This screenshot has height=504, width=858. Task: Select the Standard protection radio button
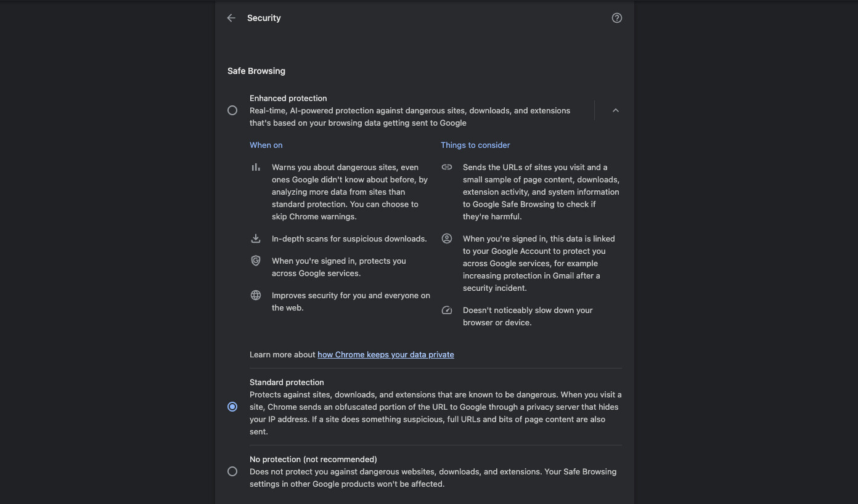click(x=232, y=407)
